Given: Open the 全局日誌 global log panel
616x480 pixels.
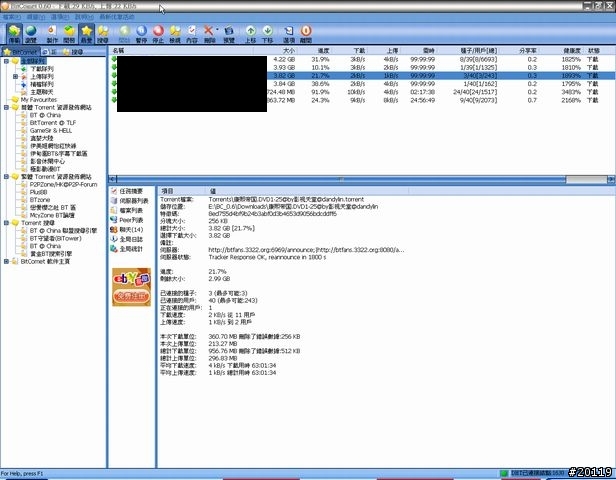Looking at the screenshot, I should 127,239.
